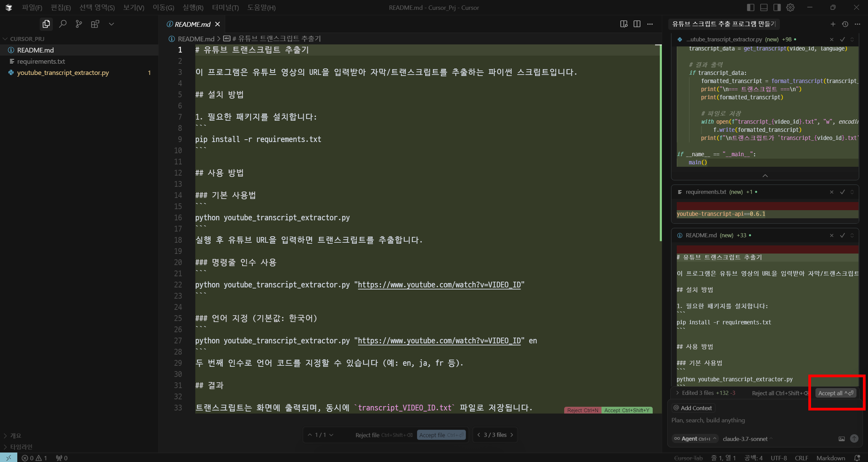The width and height of the screenshot is (868, 462).
Task: Expand the 타임라인 section
Action: (21, 447)
